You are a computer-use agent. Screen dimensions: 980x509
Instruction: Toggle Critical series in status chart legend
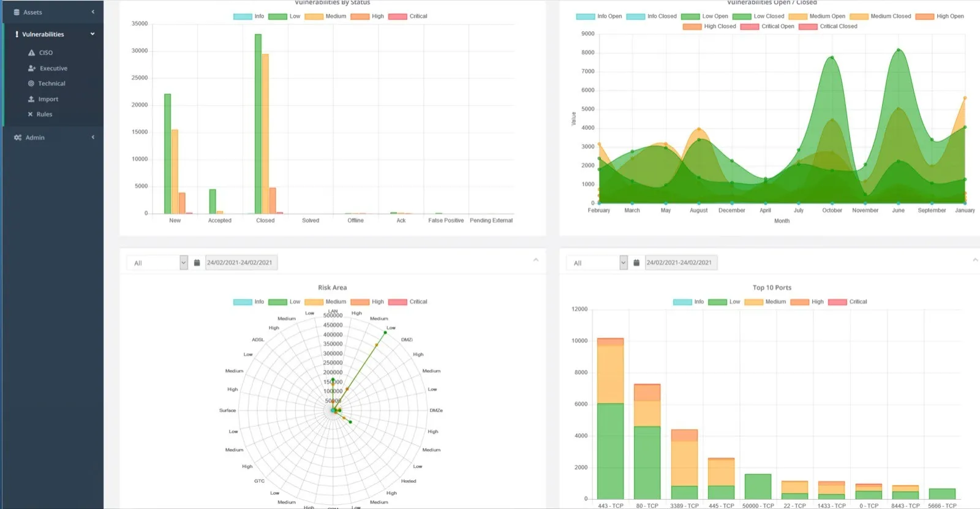pyautogui.click(x=408, y=17)
